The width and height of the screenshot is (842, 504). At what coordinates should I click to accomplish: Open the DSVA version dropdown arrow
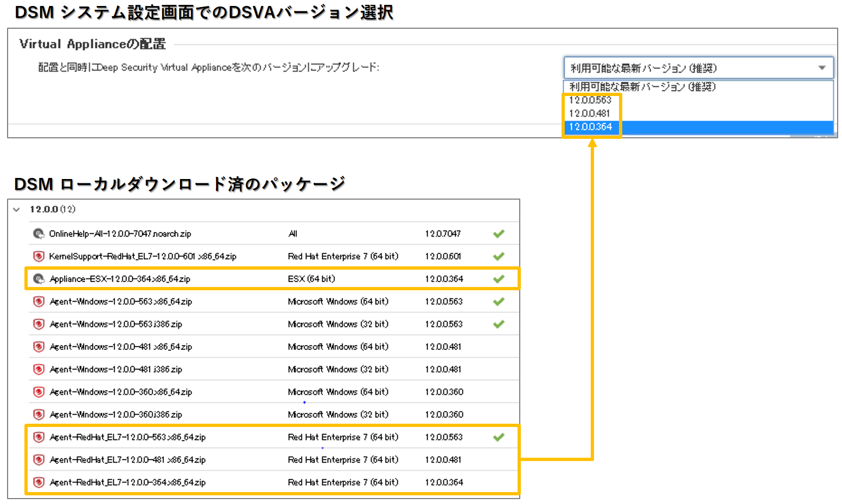pos(822,68)
